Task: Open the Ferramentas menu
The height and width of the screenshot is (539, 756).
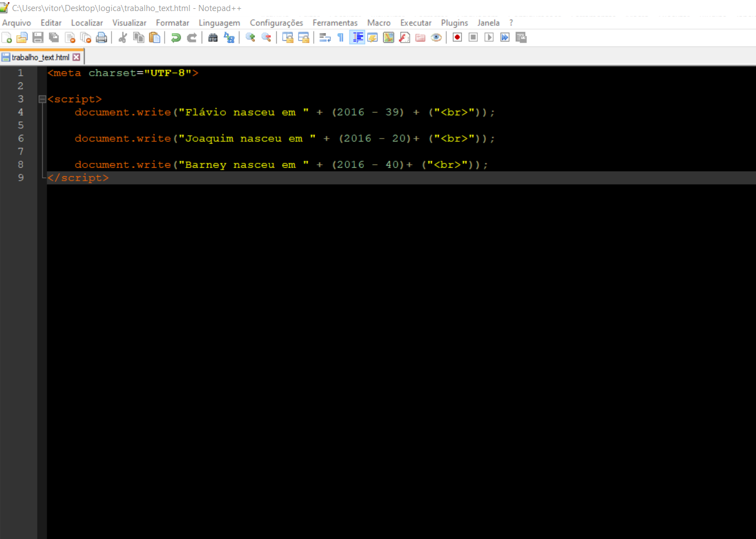Action: click(335, 23)
